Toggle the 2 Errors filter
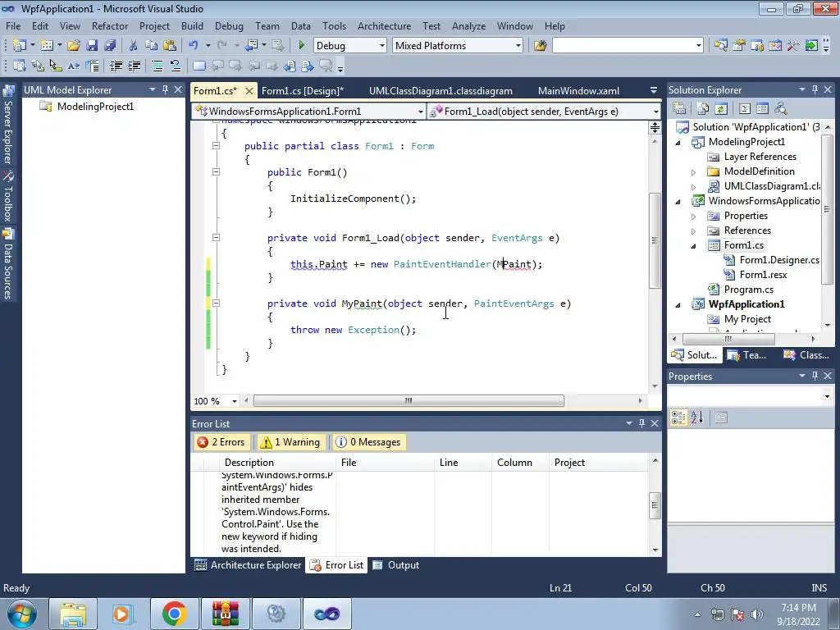Image resolution: width=840 pixels, height=630 pixels. coord(221,442)
